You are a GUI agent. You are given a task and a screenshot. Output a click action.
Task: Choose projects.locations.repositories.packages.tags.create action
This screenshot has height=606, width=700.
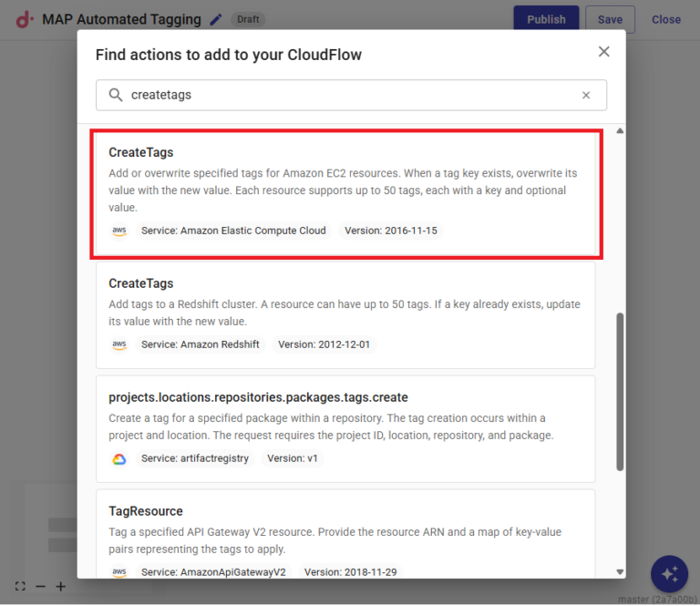click(x=345, y=428)
